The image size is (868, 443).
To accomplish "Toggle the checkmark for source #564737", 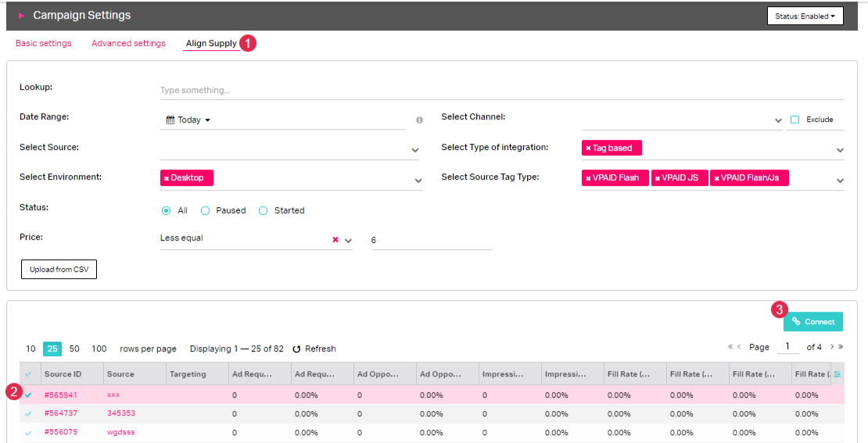I will (x=28, y=414).
